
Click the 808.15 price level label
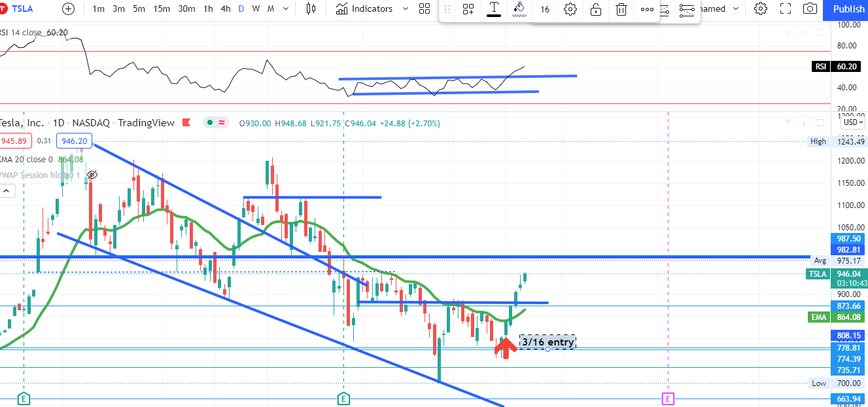(848, 335)
